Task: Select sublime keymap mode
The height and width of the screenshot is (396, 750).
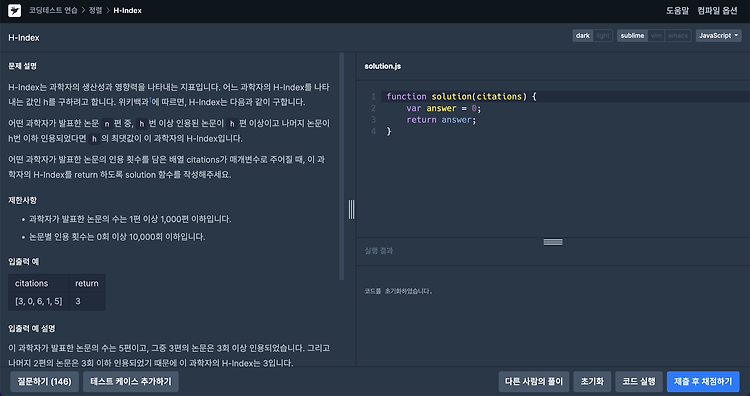Action: 632,36
